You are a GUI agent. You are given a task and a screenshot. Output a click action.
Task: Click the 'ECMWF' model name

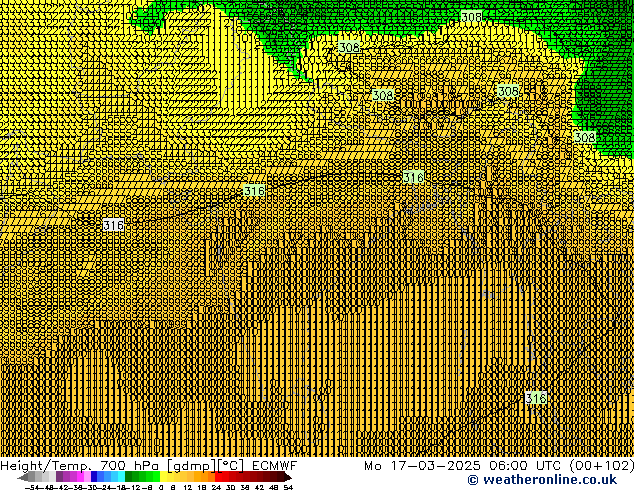click(x=275, y=466)
